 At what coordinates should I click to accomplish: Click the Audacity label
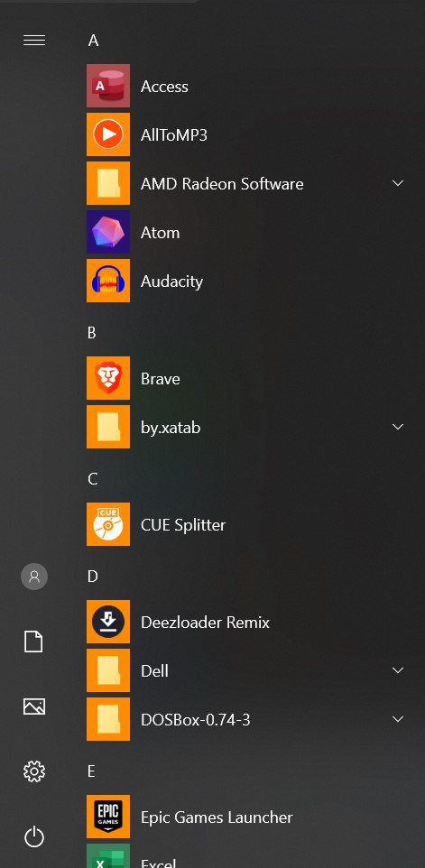pyautogui.click(x=171, y=282)
